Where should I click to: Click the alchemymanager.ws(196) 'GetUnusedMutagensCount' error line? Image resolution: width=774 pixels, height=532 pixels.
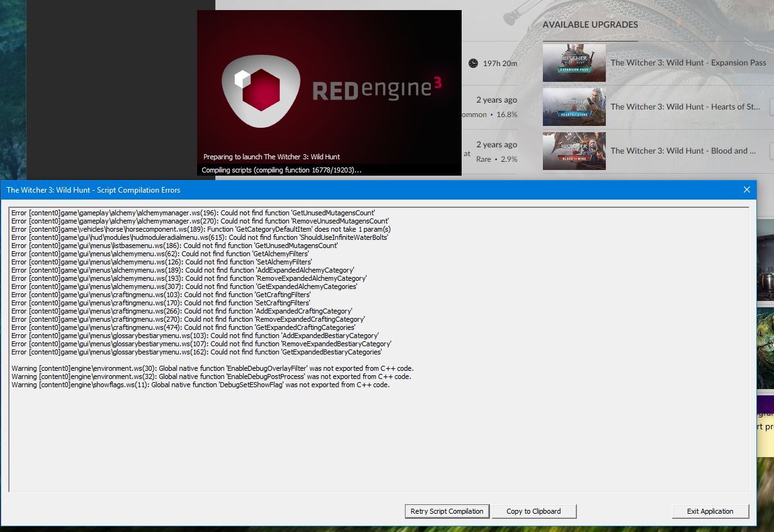193,213
